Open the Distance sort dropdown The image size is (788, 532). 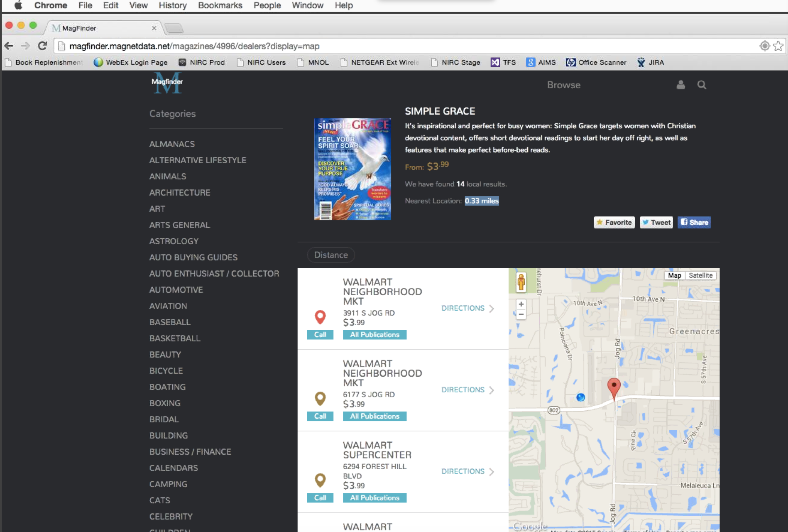tap(331, 255)
